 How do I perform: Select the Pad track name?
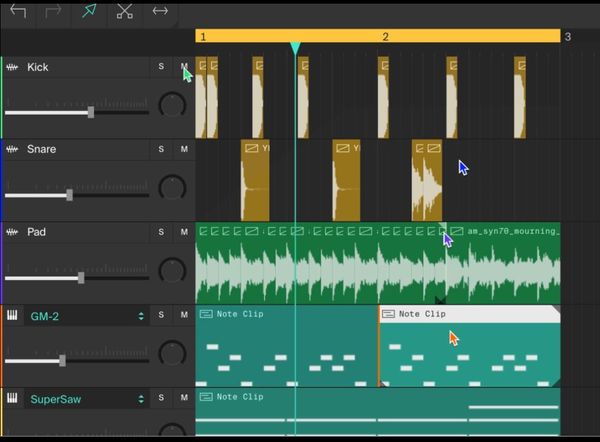[x=36, y=232]
